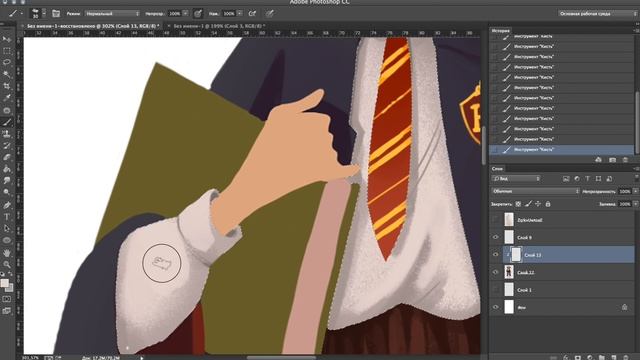Delete current history state
The height and width of the screenshot is (360, 640).
tap(625, 160)
